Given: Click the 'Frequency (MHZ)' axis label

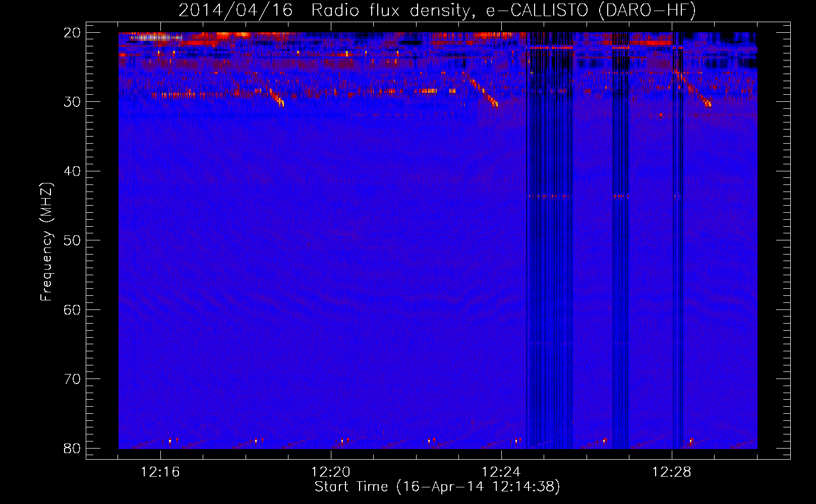Looking at the screenshot, I should coord(46,242).
